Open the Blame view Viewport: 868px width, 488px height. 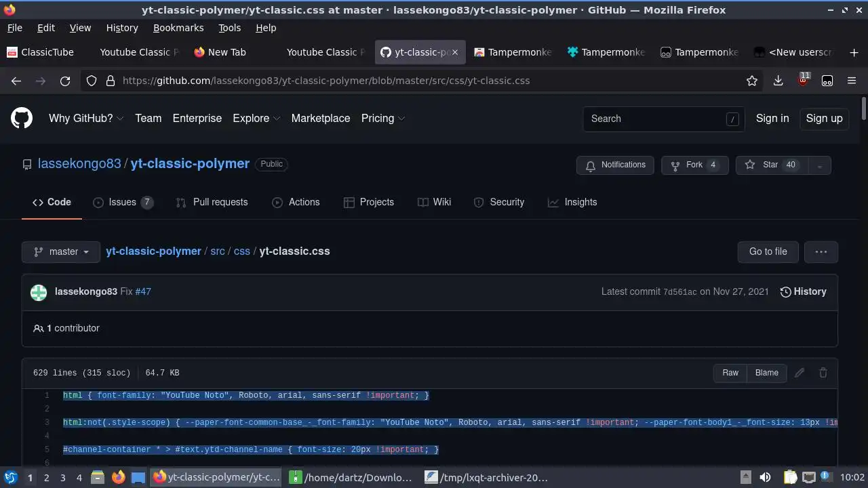(x=767, y=373)
